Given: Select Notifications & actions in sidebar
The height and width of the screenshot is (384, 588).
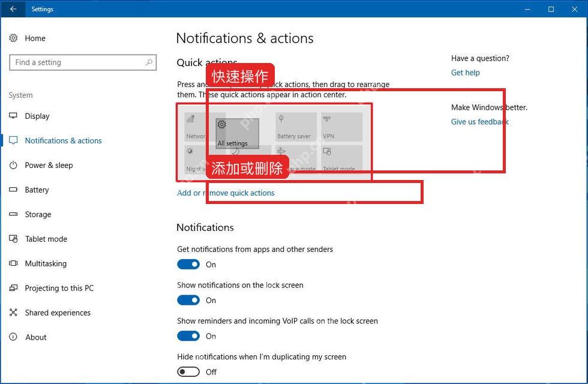Looking at the screenshot, I should (64, 140).
